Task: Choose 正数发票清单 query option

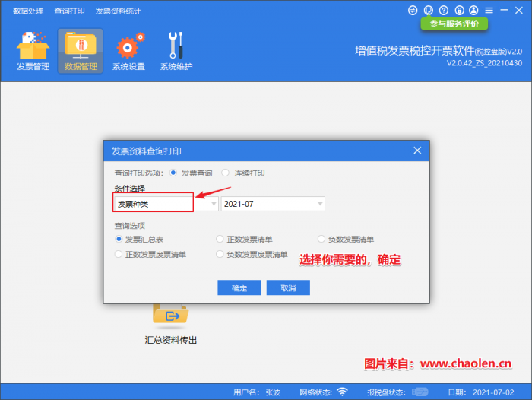Action: click(x=220, y=240)
